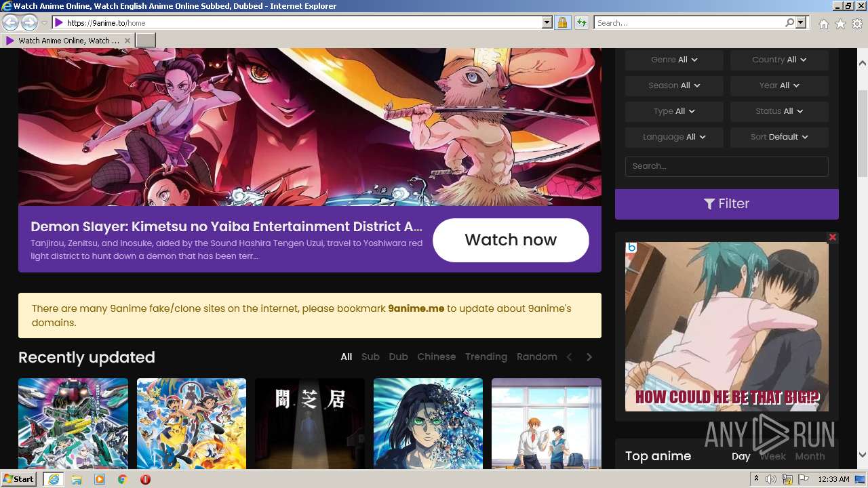Show Top anime by Day

click(741, 456)
